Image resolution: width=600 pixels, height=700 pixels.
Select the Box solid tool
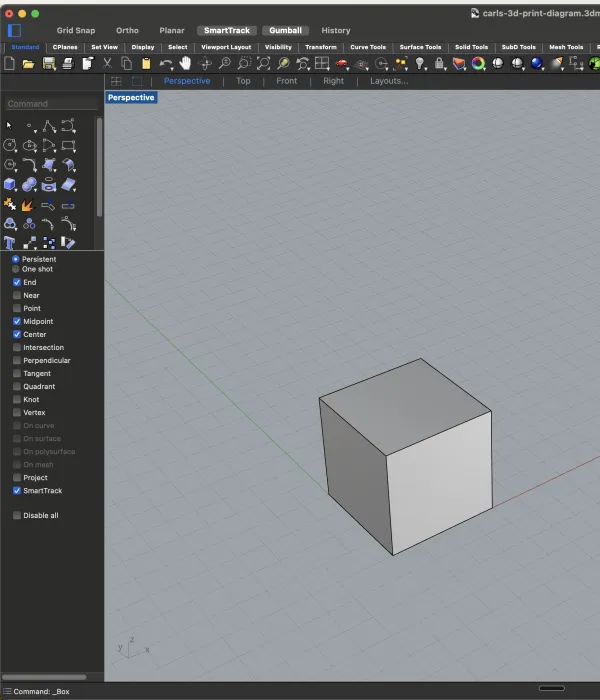click(9, 184)
